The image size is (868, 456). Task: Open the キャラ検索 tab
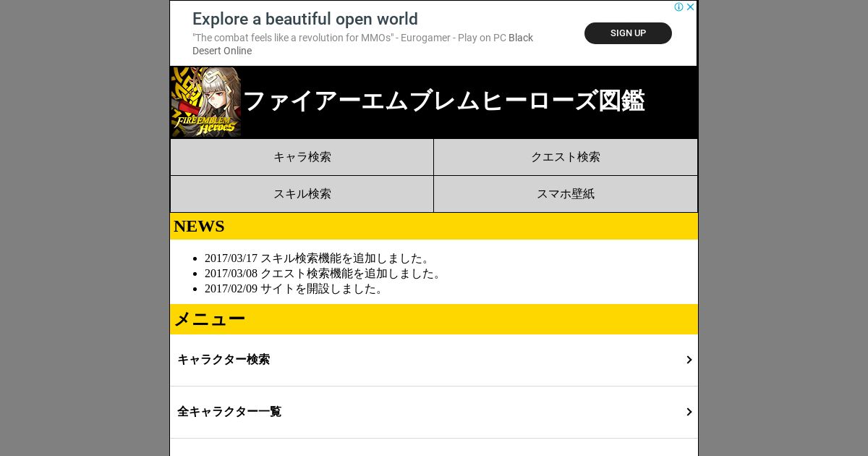(x=302, y=157)
